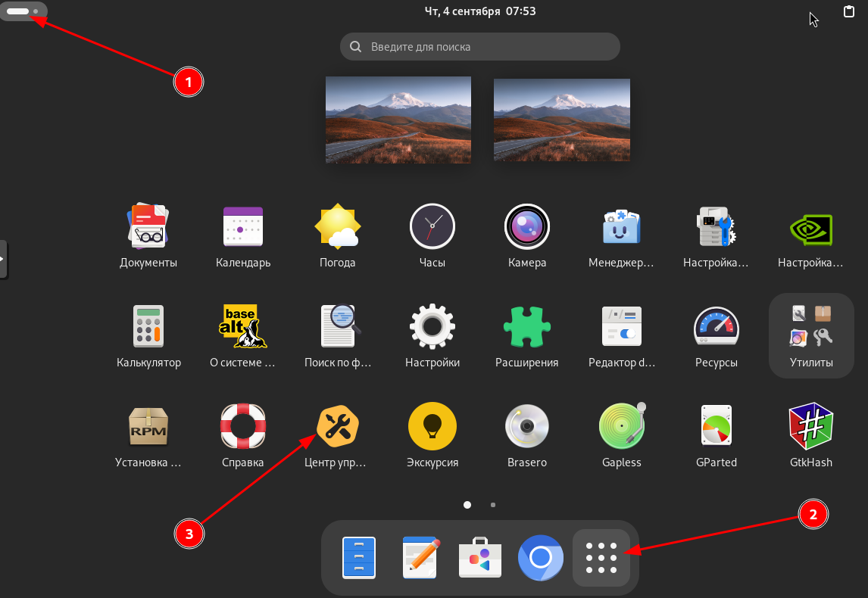
Task: Click the search field to type
Action: click(479, 47)
